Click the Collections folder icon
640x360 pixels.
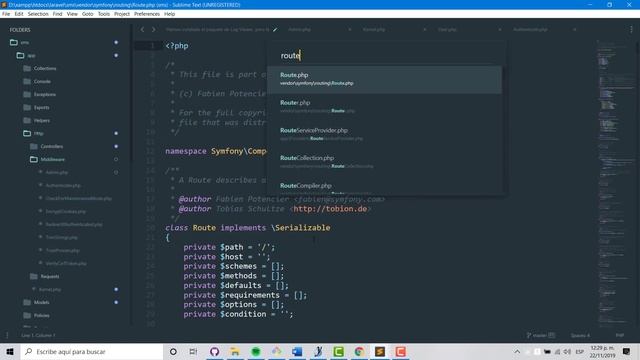click(27, 69)
